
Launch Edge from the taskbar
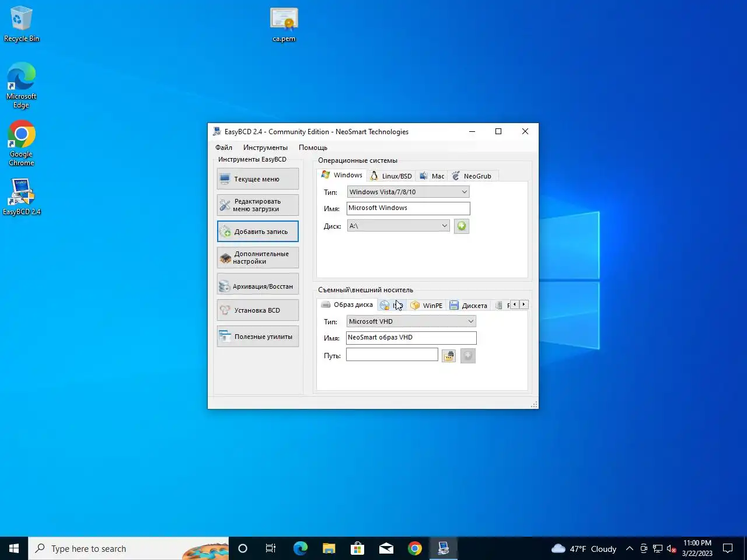point(300,548)
